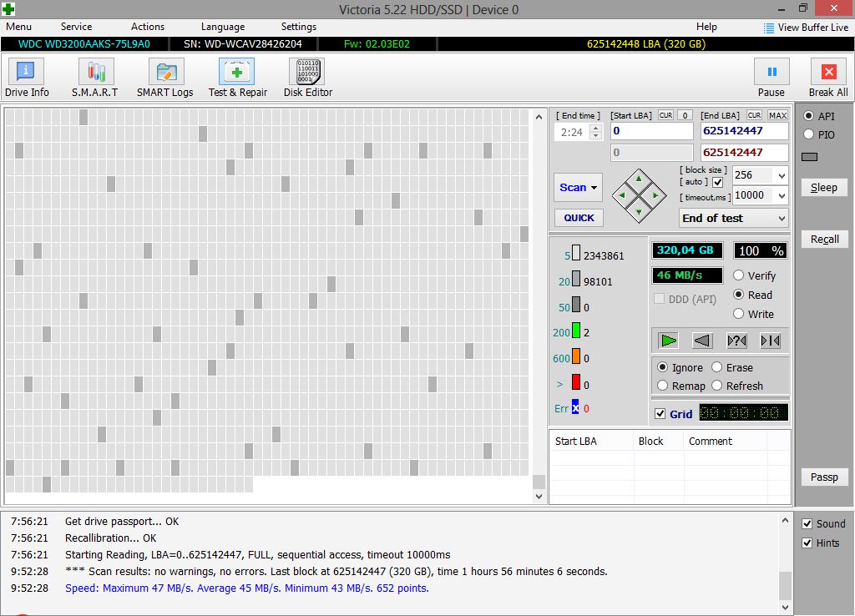The height and width of the screenshot is (616, 855).
Task: Click the Passp button
Action: point(824,477)
